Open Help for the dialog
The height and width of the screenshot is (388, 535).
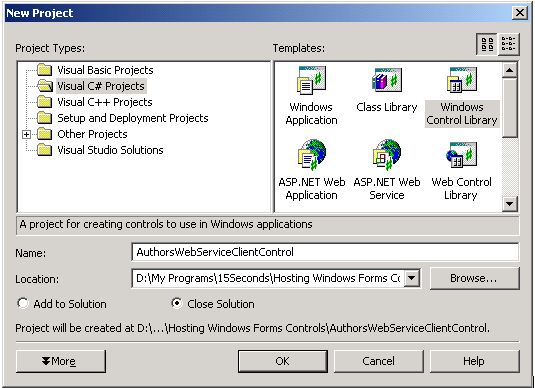[x=474, y=361]
